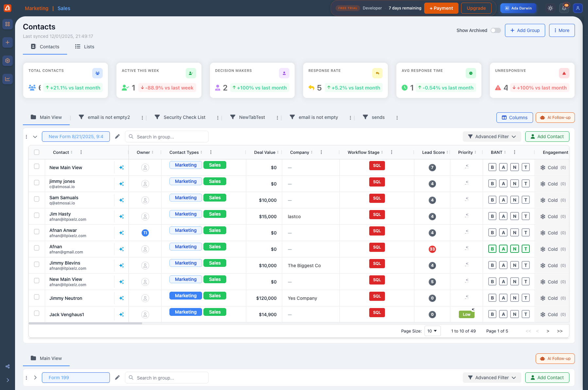The width and height of the screenshot is (588, 390).
Task: Toggle the Show Archived switch
Action: point(495,30)
